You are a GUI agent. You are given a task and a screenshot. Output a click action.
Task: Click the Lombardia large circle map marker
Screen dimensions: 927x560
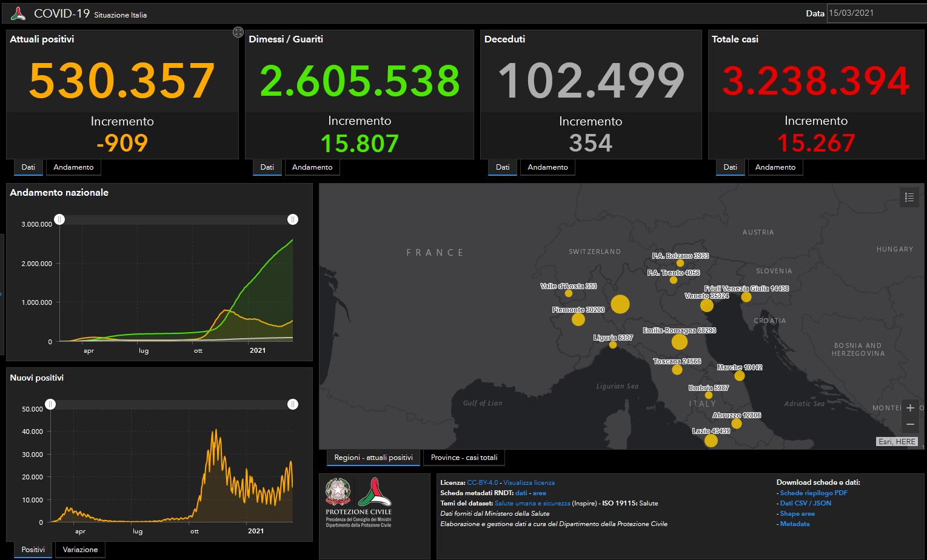(620, 304)
